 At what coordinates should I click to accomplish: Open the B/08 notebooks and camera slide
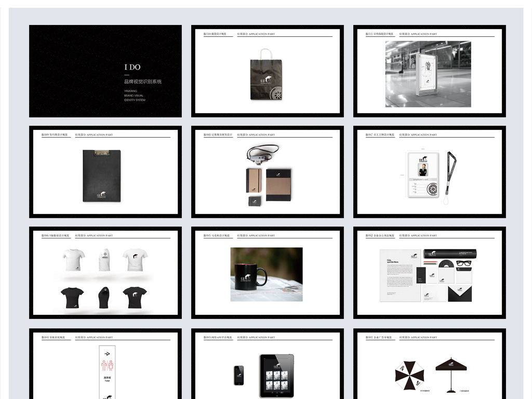(x=268, y=171)
